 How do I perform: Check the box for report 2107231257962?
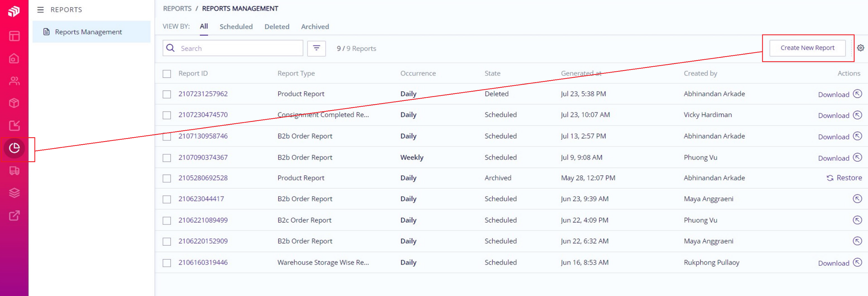click(x=167, y=94)
